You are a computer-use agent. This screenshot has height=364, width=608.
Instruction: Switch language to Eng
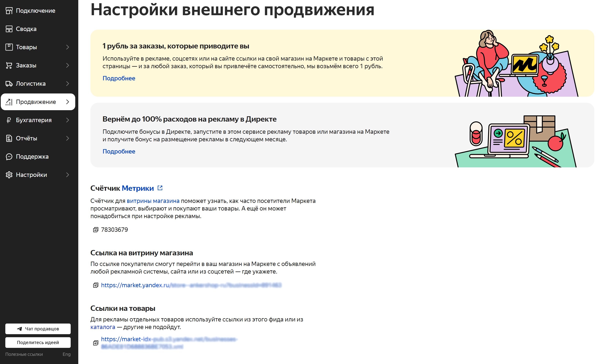[66, 354]
